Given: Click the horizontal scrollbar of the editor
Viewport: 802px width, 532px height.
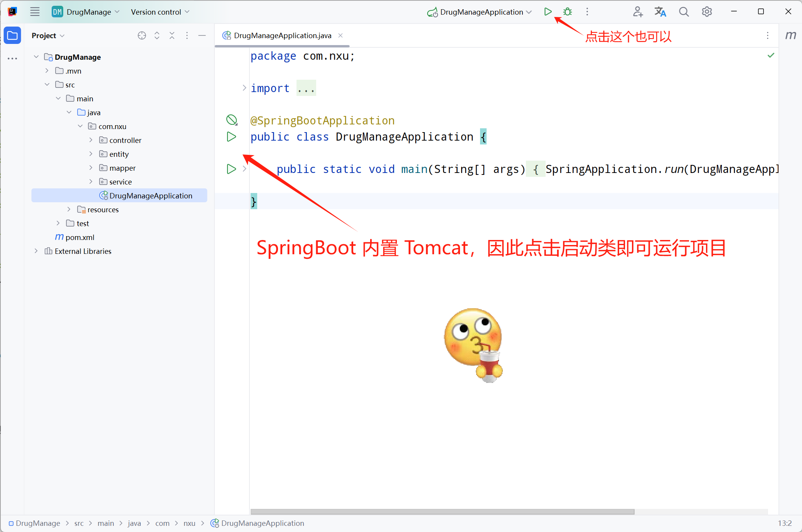Looking at the screenshot, I should pos(442,512).
